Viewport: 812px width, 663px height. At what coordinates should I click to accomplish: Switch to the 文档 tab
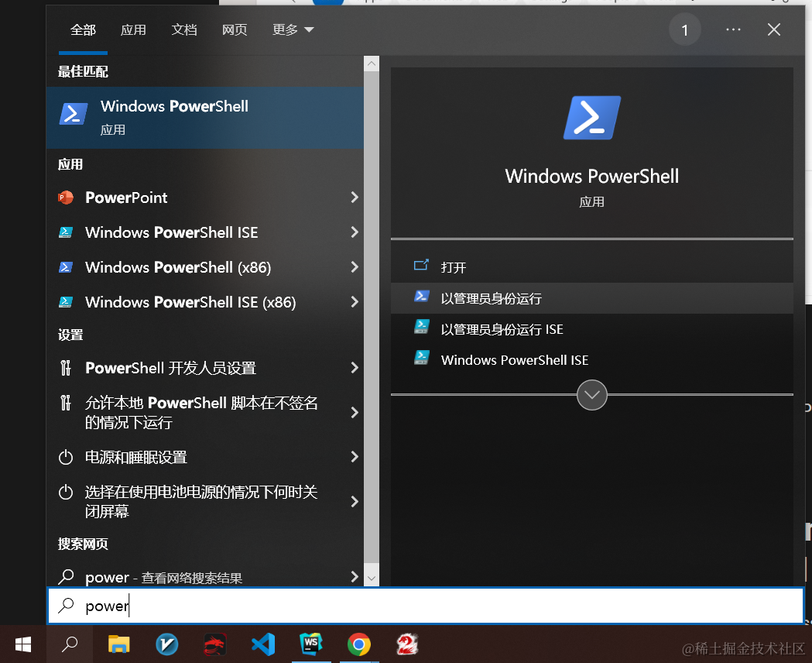click(184, 30)
